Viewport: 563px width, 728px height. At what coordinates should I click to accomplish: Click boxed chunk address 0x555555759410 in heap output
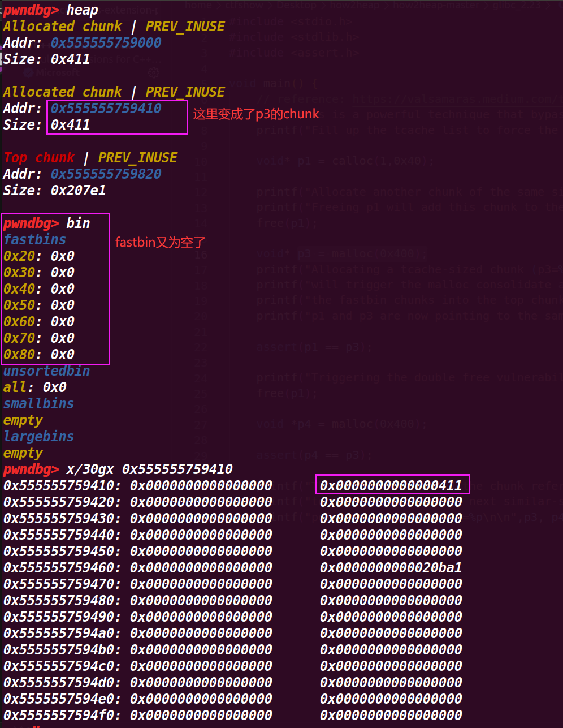[106, 109]
